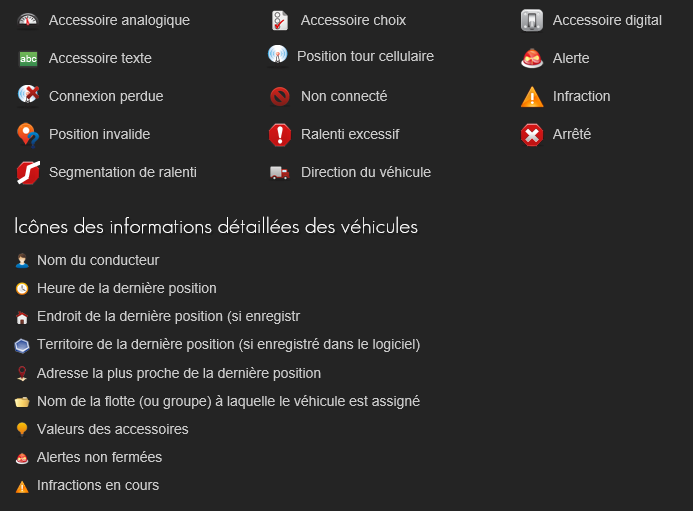Click the Position tour cellulaire icon
The image size is (693, 511).
(278, 54)
